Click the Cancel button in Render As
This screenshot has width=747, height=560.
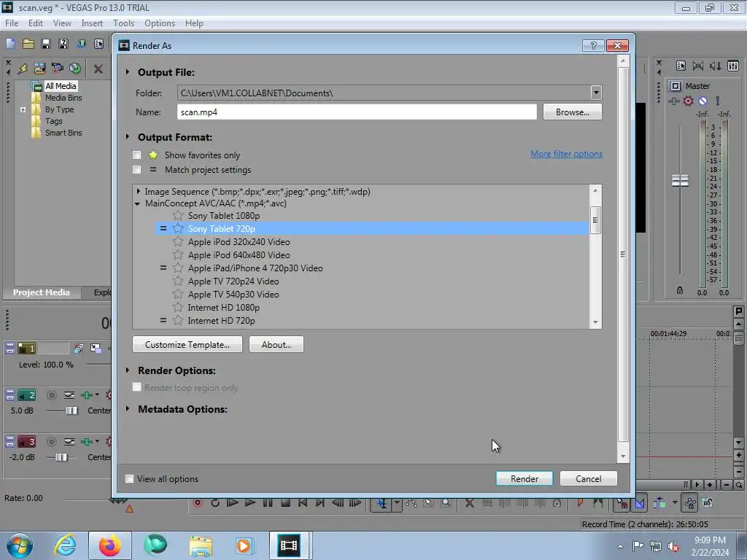coord(589,478)
